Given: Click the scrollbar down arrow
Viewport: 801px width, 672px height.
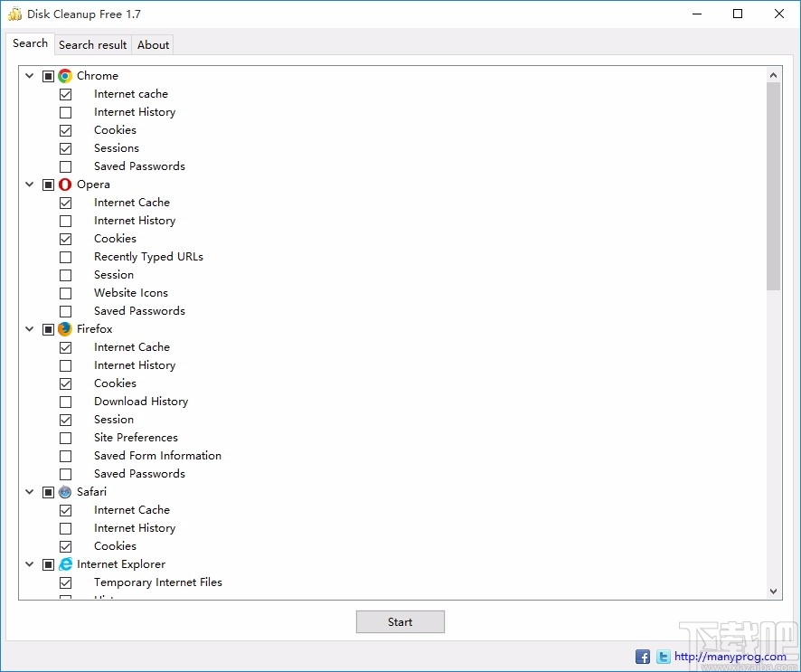Looking at the screenshot, I should pyautogui.click(x=773, y=592).
